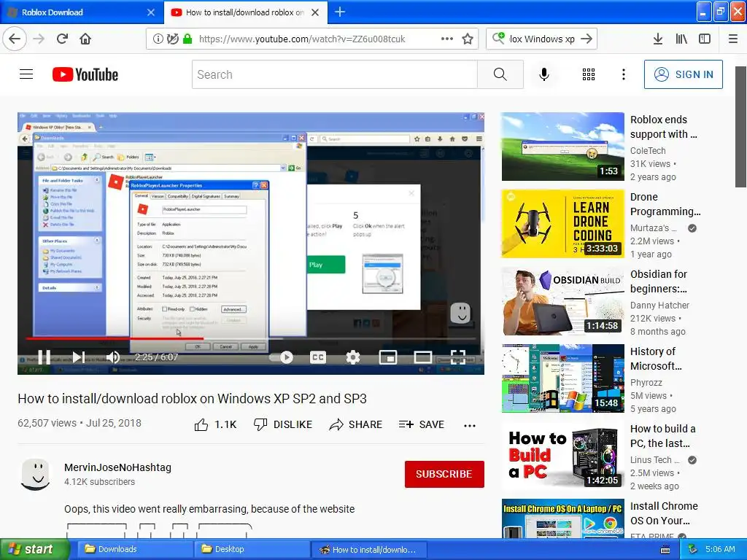Open the Learn Drone Coding video thumbnail
The image size is (747, 560).
(562, 223)
